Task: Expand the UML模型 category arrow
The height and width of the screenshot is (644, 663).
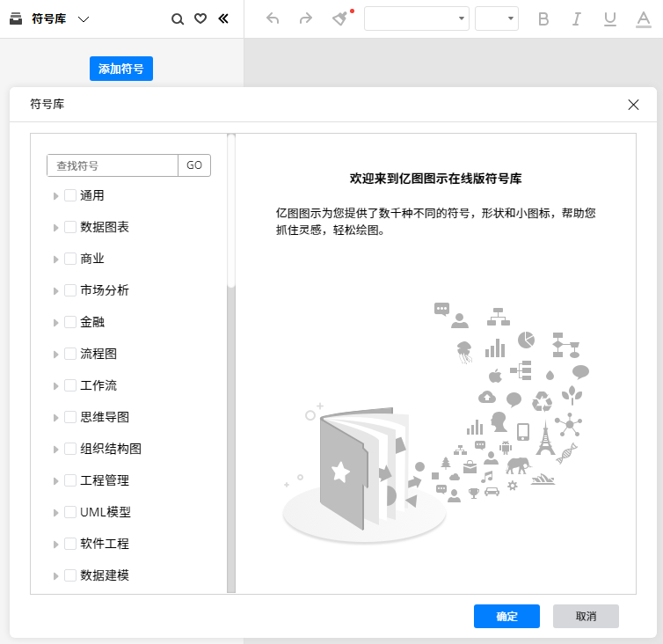Action: (x=56, y=512)
